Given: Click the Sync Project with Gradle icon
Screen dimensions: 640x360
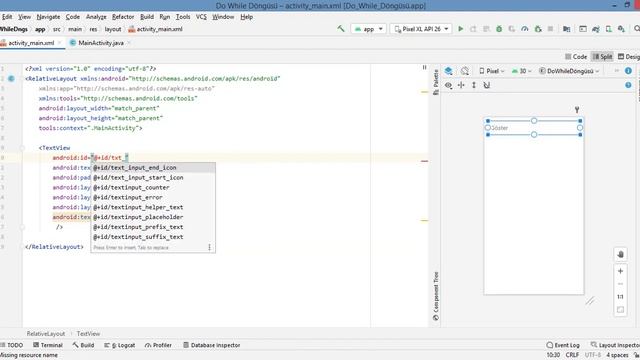Looking at the screenshot, I should click(596, 29).
